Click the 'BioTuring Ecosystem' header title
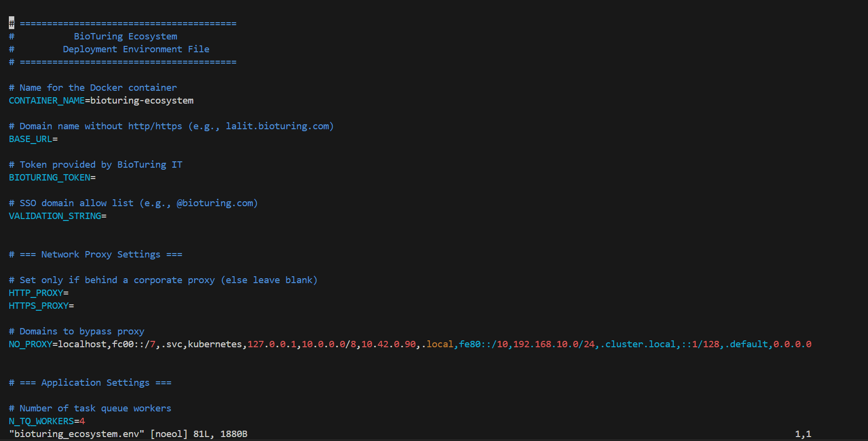 point(125,37)
